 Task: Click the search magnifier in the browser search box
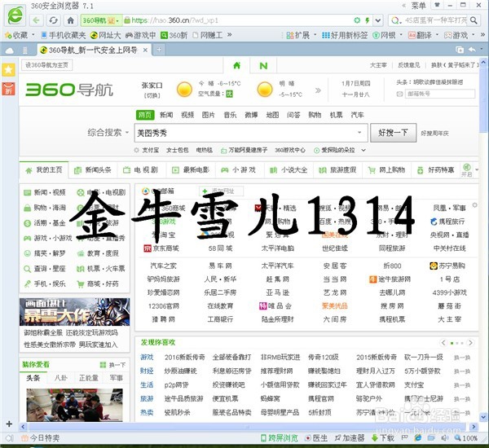tap(474, 20)
